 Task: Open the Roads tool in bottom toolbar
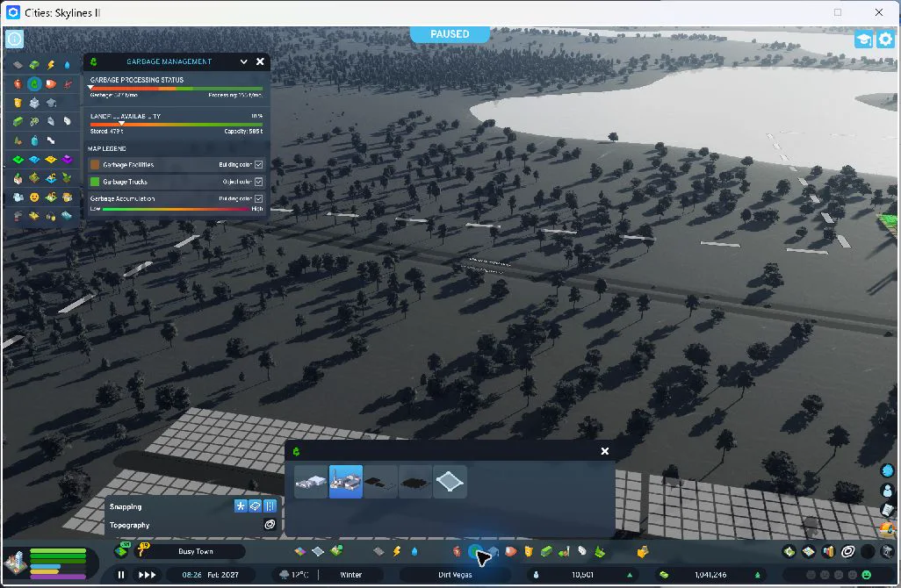click(x=378, y=551)
